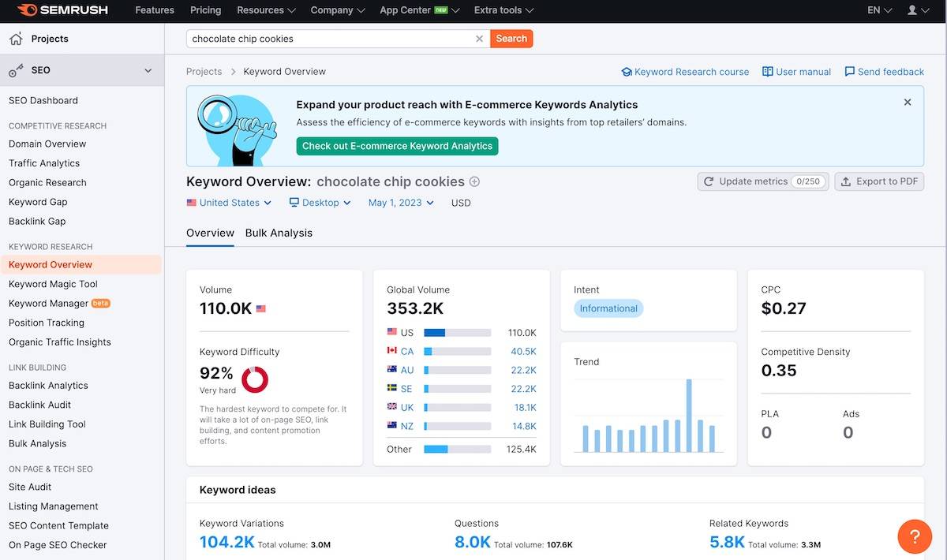This screenshot has height=560, width=947.
Task: Open Position Tracking
Action: pos(47,323)
